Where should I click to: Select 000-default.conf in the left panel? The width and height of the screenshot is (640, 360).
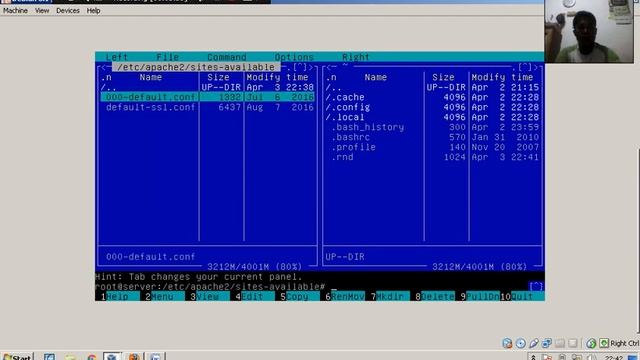pos(208,97)
